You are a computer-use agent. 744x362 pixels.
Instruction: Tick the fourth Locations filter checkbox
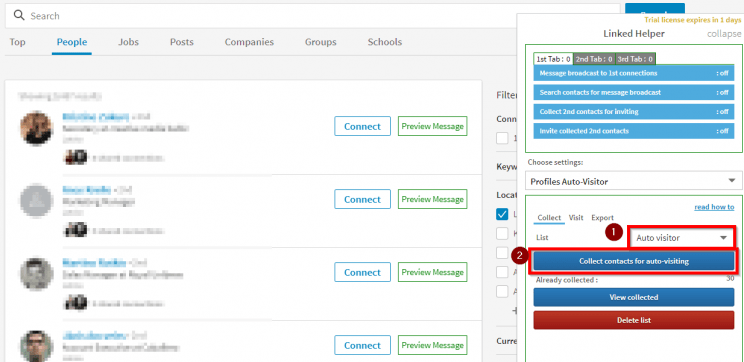coord(502,272)
